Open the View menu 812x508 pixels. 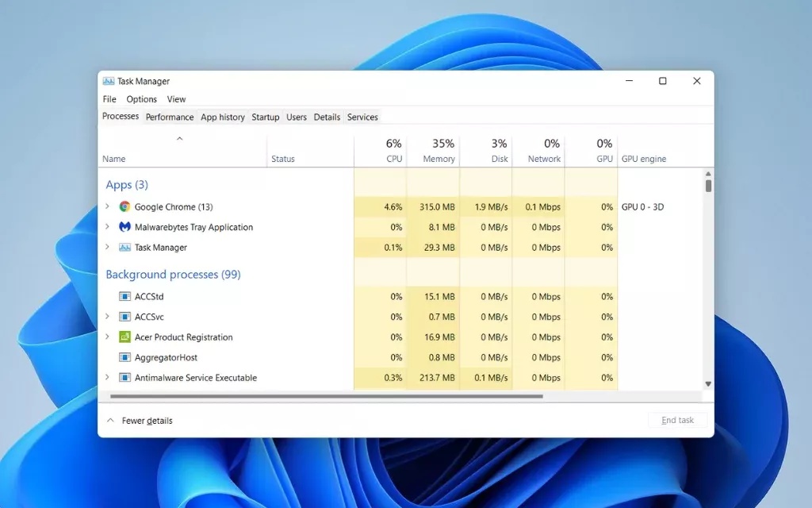tap(176, 98)
